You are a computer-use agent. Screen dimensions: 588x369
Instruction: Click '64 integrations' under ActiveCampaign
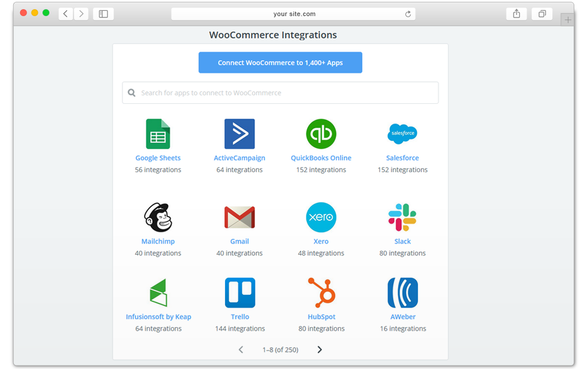pos(239,170)
